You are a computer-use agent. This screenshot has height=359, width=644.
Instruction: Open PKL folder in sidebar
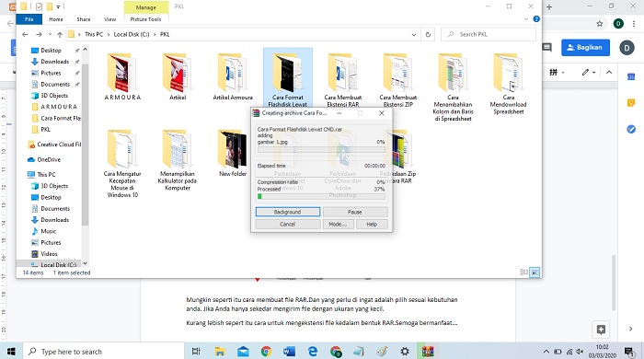[45, 130]
